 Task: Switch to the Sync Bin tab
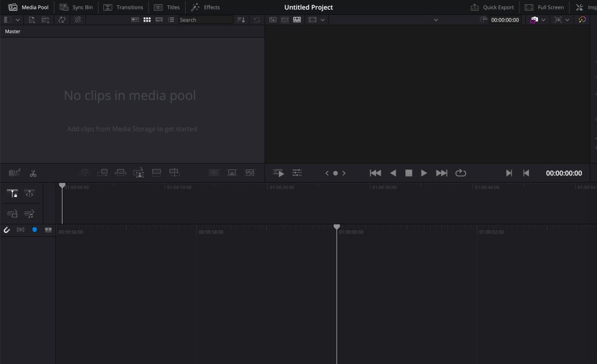tap(76, 7)
